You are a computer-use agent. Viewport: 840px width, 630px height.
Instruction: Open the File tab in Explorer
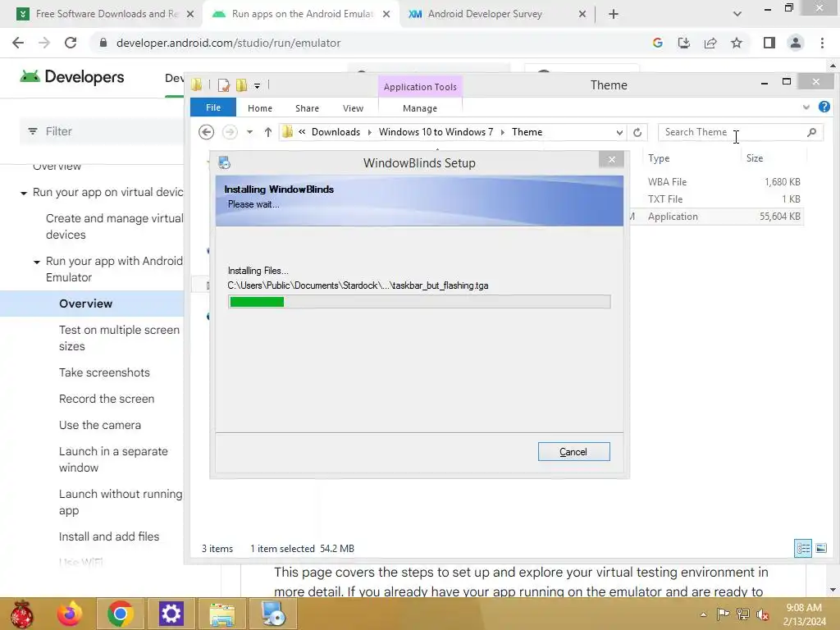pos(212,107)
